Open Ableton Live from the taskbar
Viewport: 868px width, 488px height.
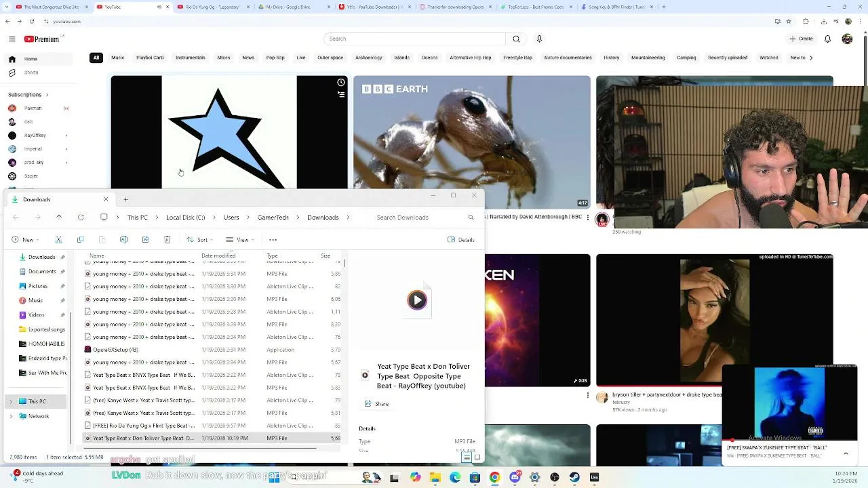595,478
